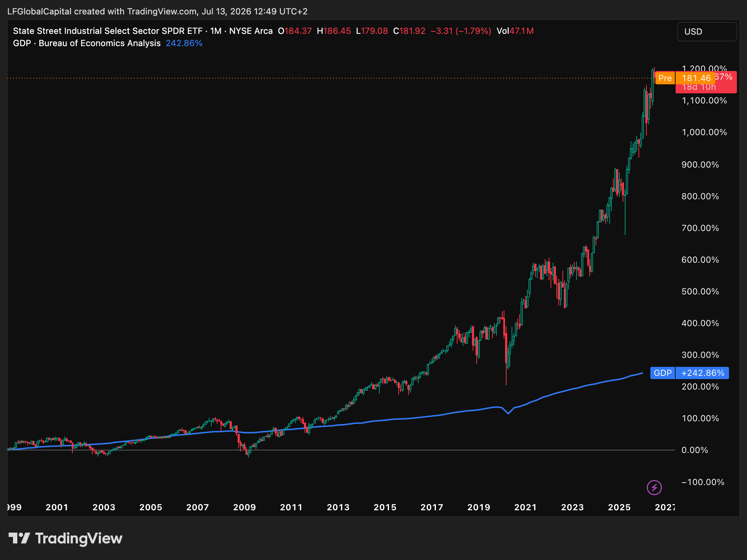Click the −100.00% price axis label

pos(703,482)
